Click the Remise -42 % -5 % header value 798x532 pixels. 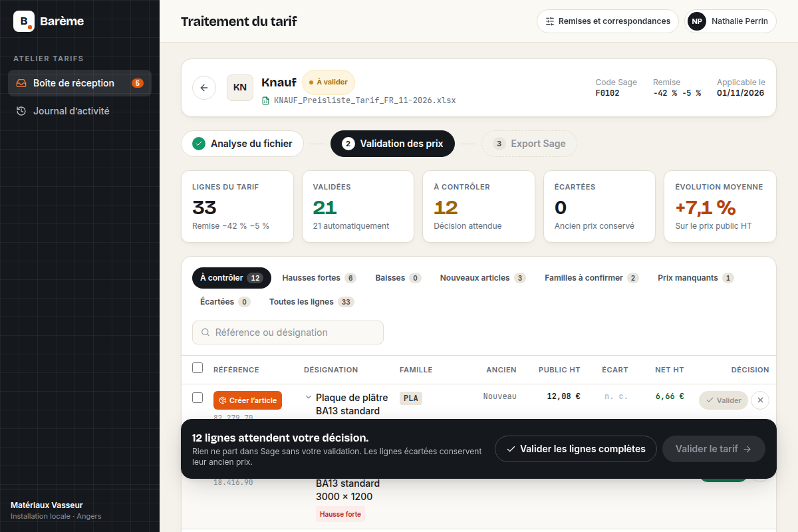[x=677, y=93]
